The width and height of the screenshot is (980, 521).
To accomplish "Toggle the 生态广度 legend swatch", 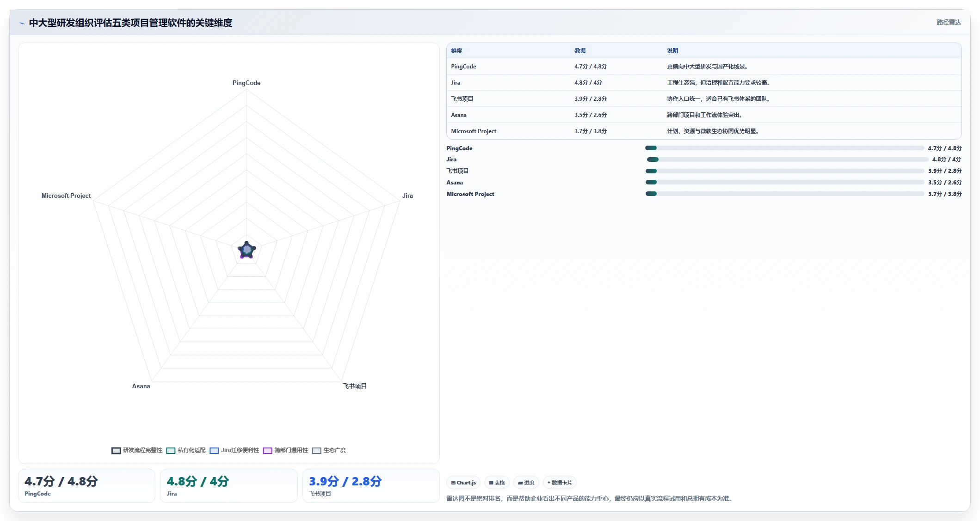I will [x=316, y=450].
